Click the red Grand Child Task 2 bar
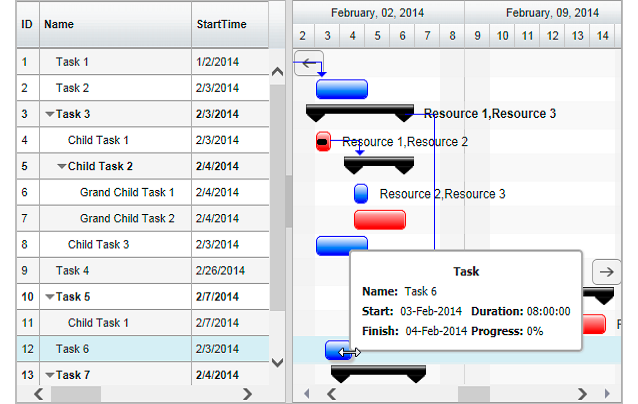This screenshot has height=404, width=638. [379, 219]
